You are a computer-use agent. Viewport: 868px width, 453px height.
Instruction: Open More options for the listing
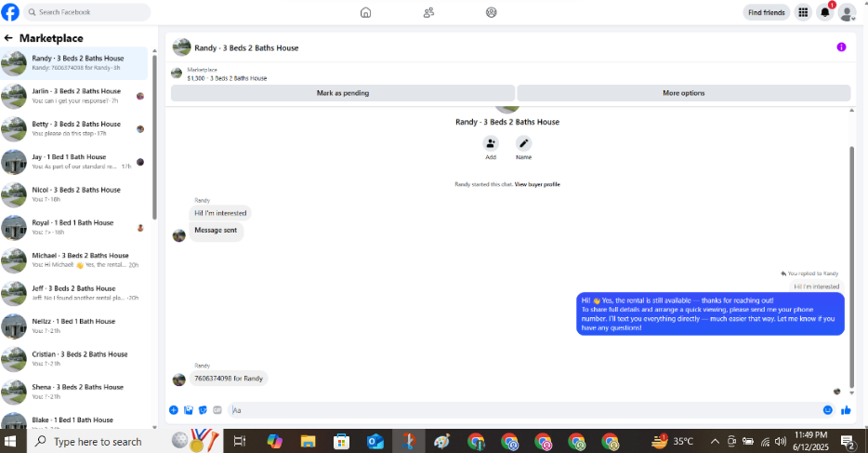tap(684, 93)
